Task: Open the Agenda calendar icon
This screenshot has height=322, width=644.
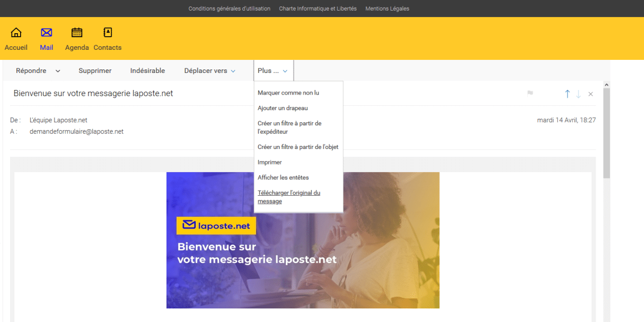Action: click(x=77, y=33)
